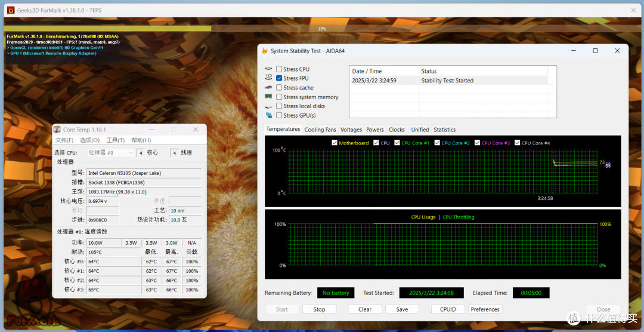Click the monitor icon beside Stress GPU(s)
The height and width of the screenshot is (332, 644).
(268, 115)
